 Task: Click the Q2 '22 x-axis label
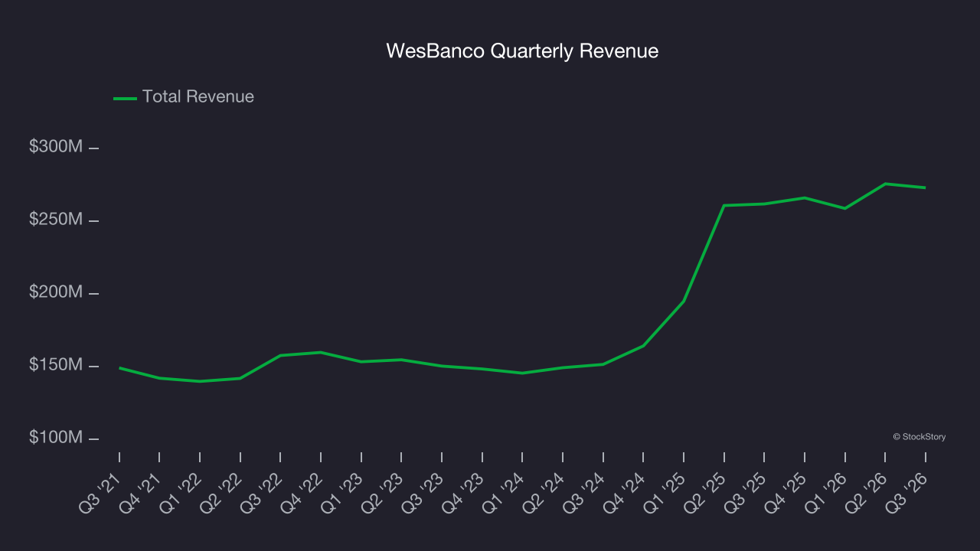221,493
